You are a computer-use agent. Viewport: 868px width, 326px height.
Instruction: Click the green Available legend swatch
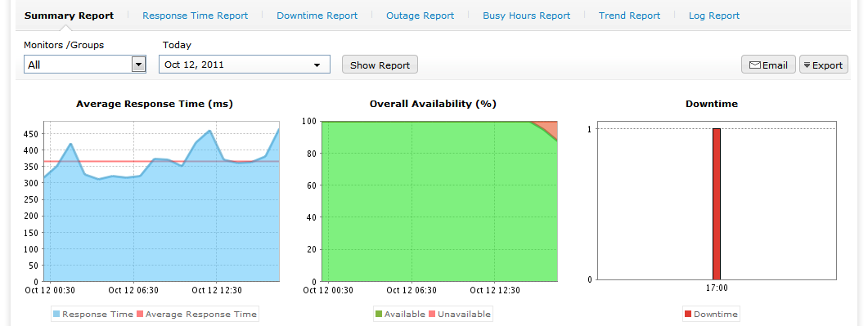[x=379, y=314]
